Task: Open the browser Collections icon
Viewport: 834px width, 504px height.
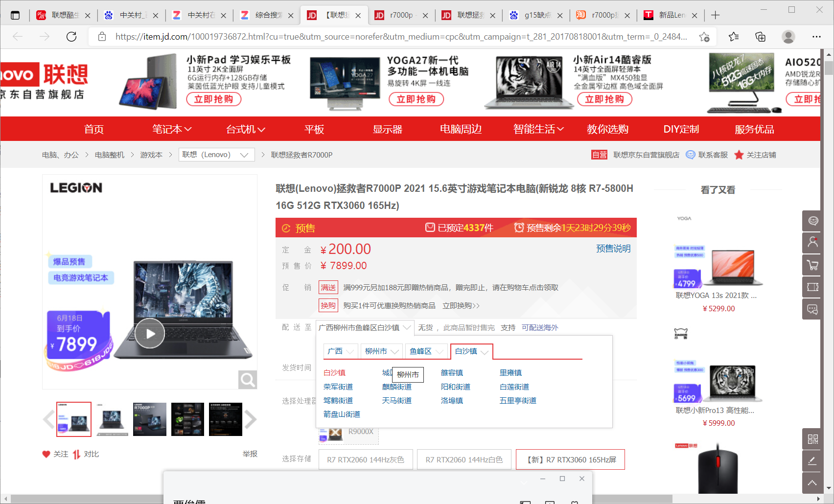Action: (x=761, y=37)
